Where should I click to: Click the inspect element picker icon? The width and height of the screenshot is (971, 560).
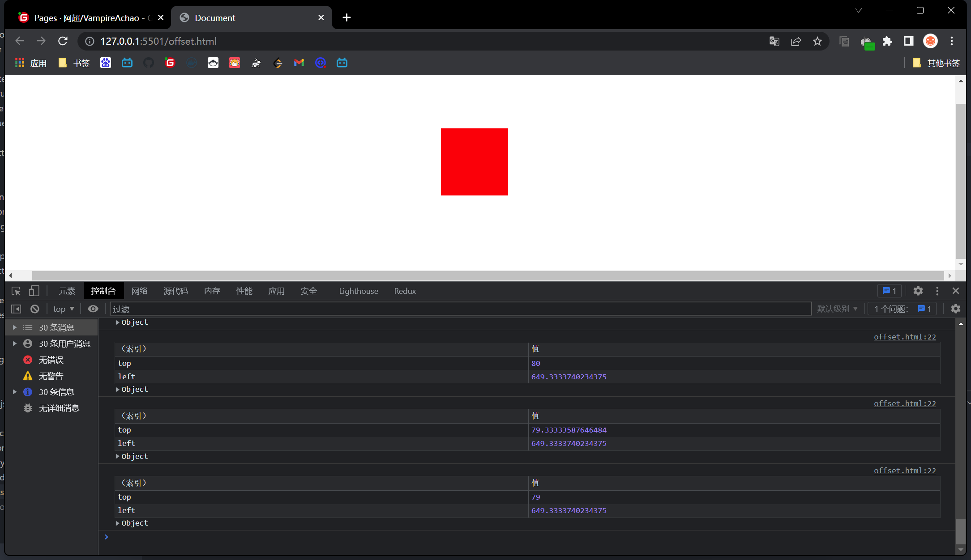tap(16, 291)
